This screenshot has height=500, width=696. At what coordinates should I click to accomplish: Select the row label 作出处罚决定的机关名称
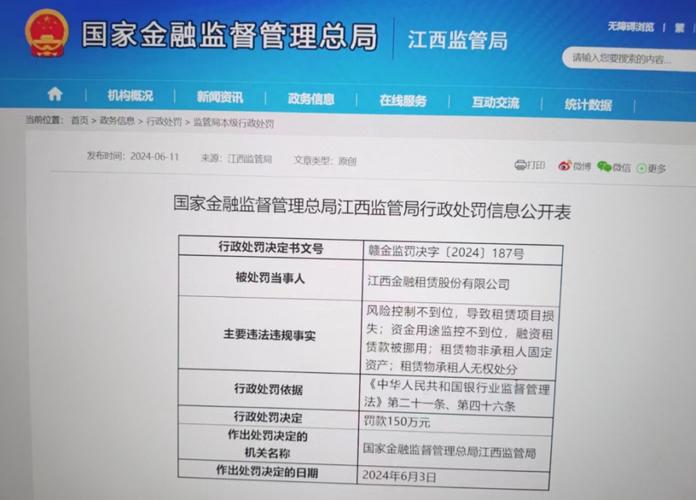268,444
